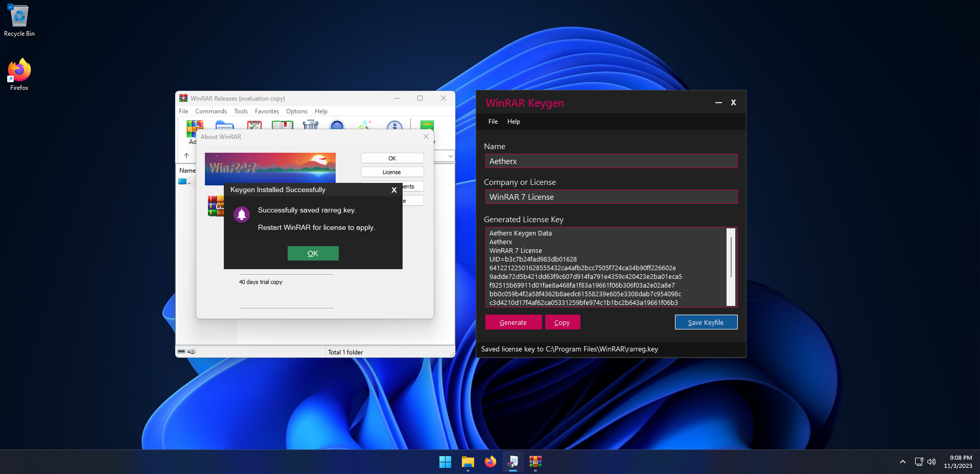
Task: Click the Generated License Key scrollbar
Action: (731, 267)
